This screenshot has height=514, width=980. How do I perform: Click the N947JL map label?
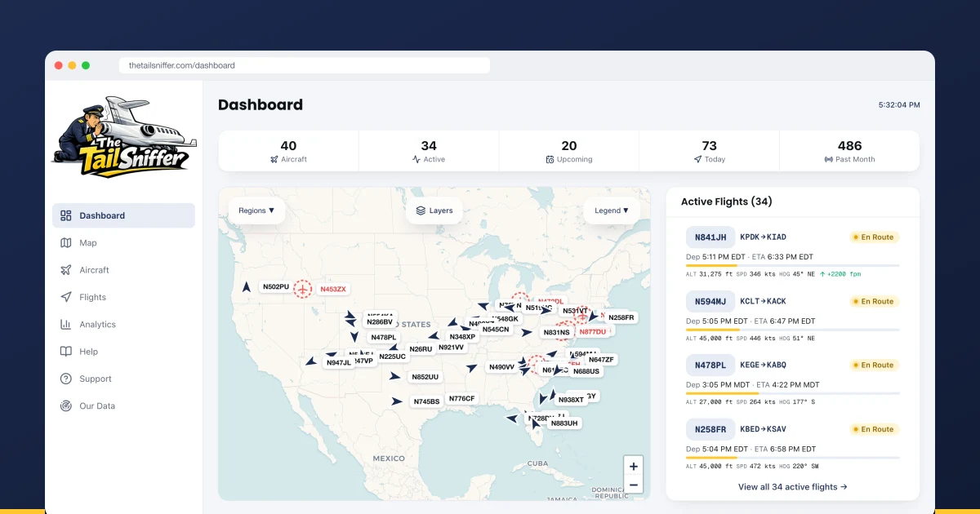338,362
